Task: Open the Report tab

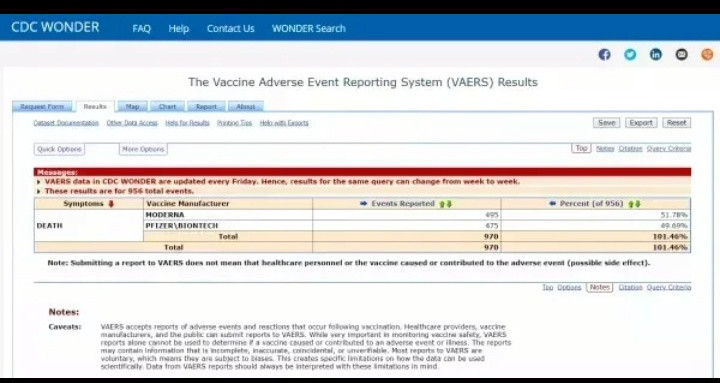Action: click(x=206, y=107)
